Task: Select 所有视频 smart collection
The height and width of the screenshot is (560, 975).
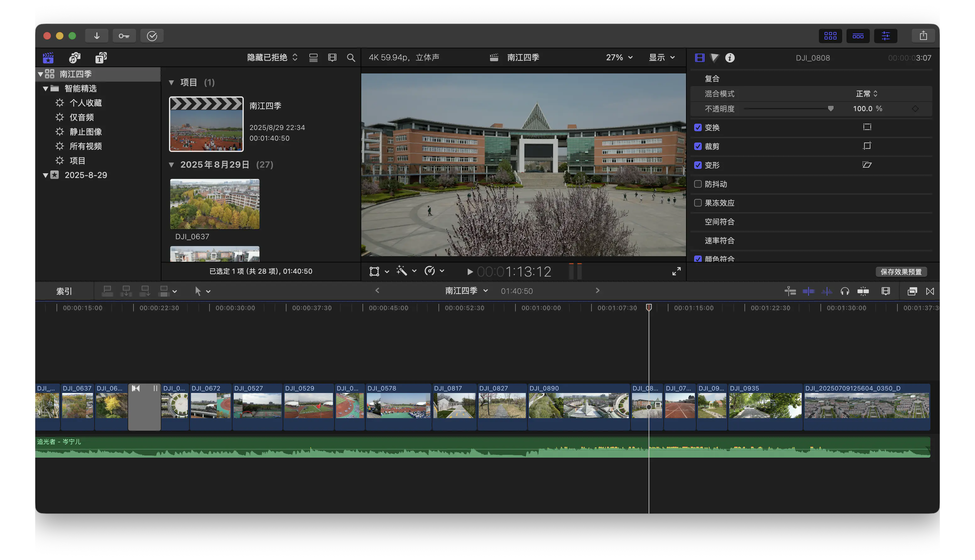Action: tap(85, 146)
